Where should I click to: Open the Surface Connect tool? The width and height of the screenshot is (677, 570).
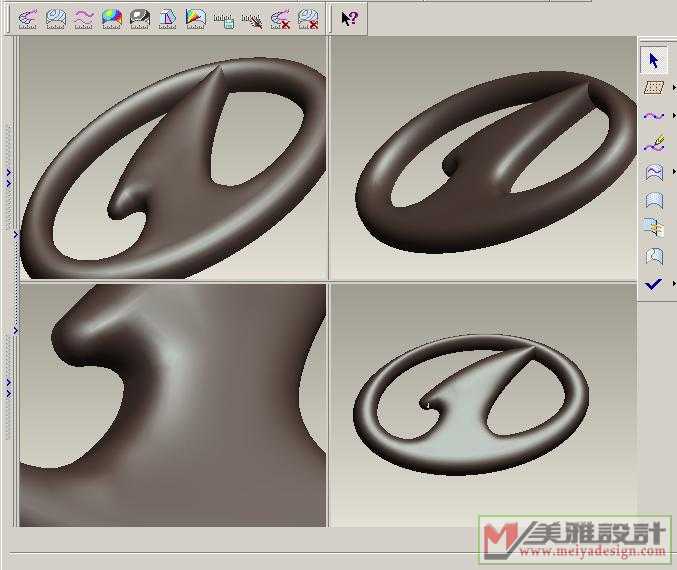(654, 228)
